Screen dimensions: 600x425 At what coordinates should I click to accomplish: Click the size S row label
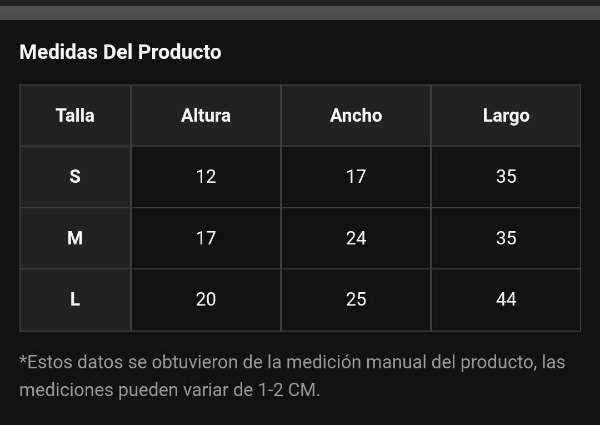[75, 177]
